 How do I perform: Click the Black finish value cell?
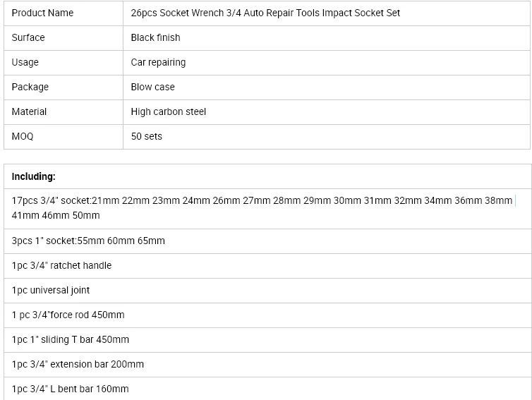[x=327, y=38]
